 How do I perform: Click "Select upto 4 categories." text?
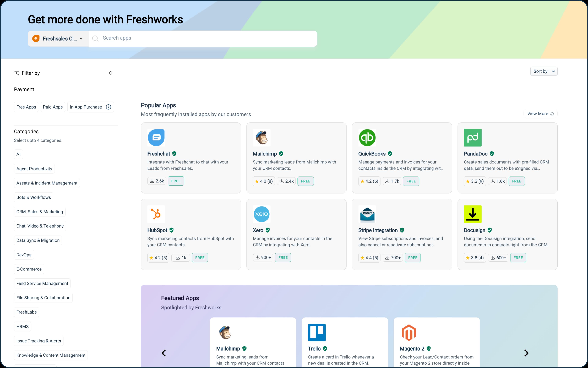[x=38, y=140]
